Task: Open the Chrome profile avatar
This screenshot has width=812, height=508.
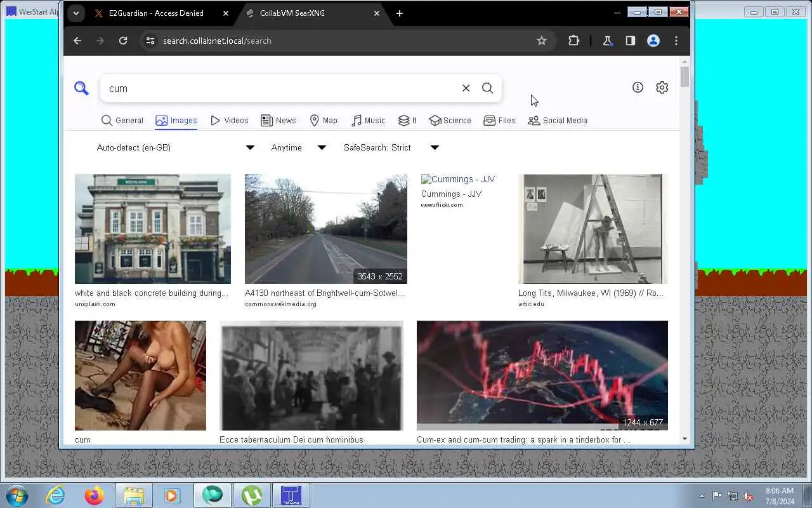Action: 653,41
